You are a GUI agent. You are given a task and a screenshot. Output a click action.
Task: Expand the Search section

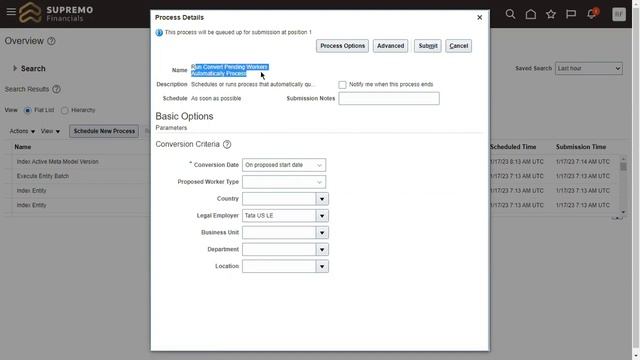[15, 68]
